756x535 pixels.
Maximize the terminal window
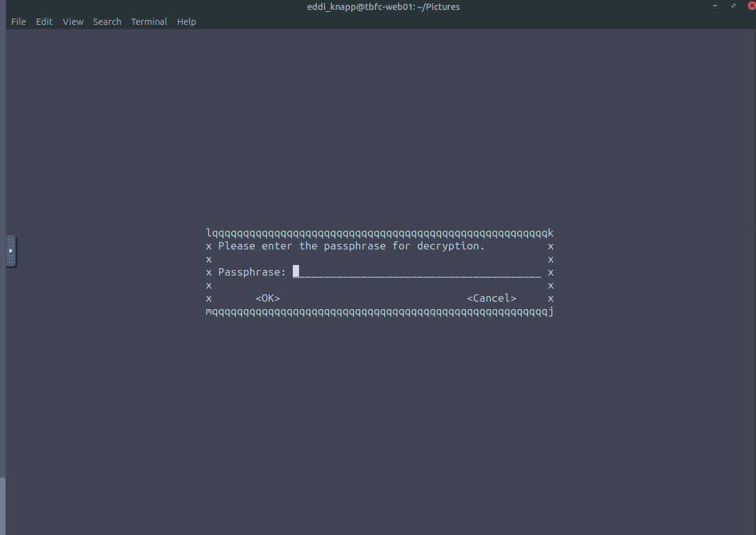pos(733,6)
